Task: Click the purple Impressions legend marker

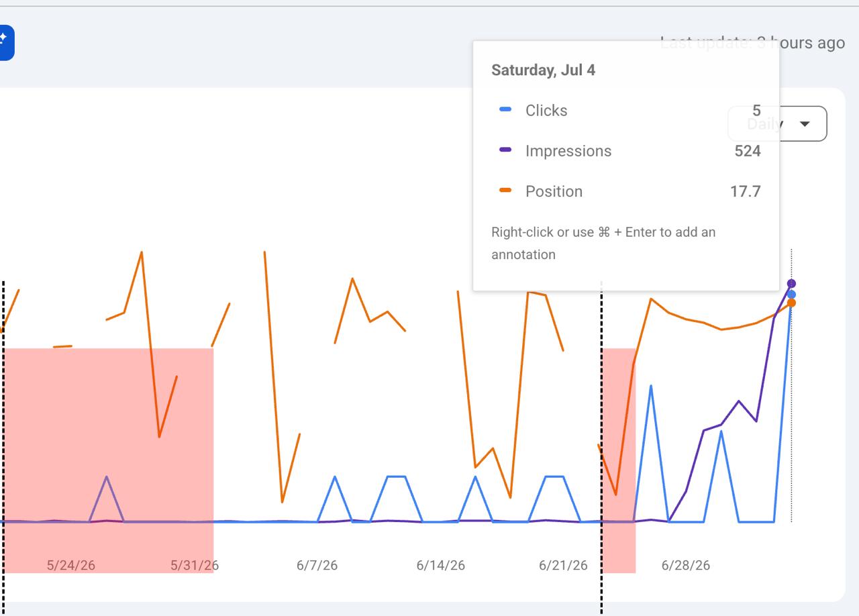Action: point(505,150)
